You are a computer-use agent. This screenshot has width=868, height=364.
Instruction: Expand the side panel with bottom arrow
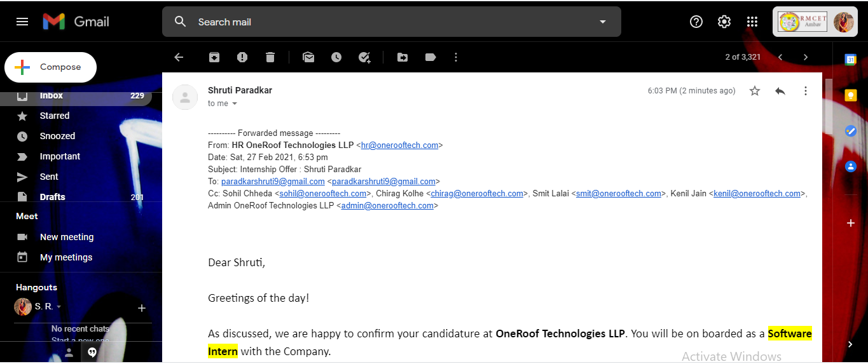click(x=850, y=344)
